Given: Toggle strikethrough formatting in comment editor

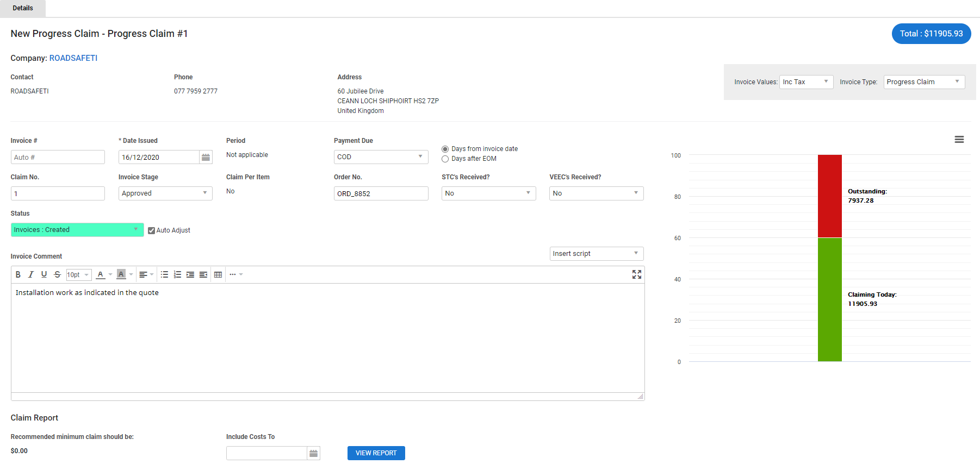Looking at the screenshot, I should [x=57, y=274].
